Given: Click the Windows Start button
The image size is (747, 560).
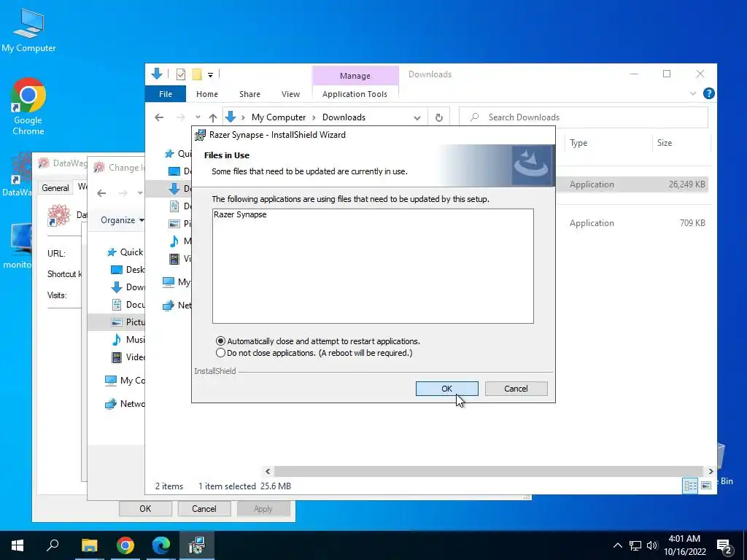Looking at the screenshot, I should tap(18, 545).
